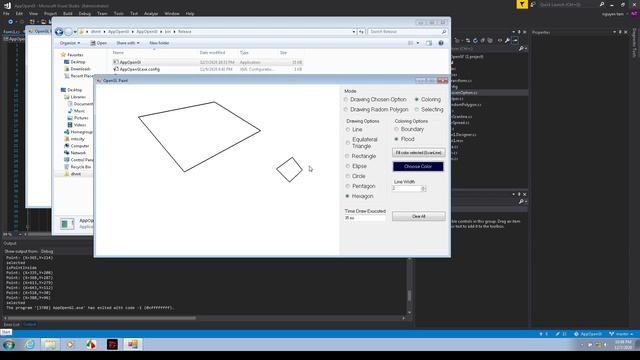Click the Fill color selected (ScanLine) button

tap(418, 153)
